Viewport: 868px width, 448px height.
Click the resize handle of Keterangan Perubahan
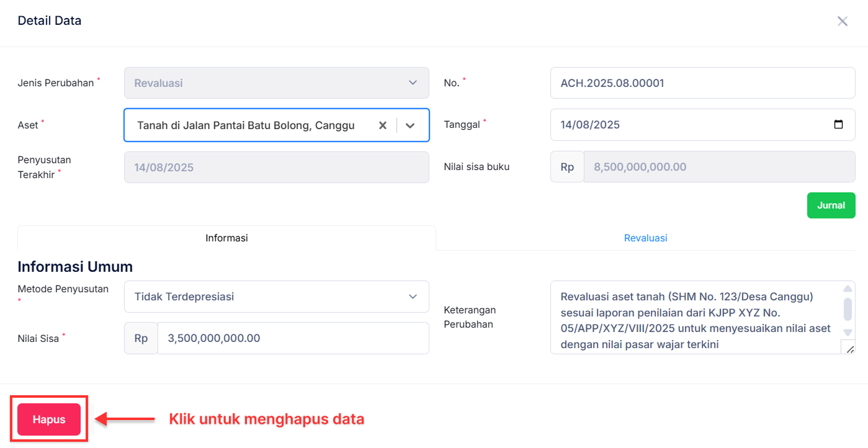point(850,349)
